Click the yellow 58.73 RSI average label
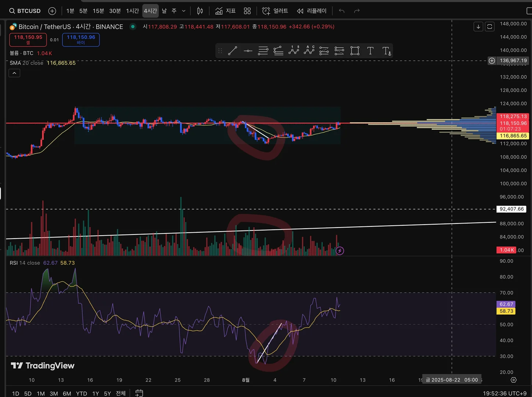Viewport: 532px width, 397px height. pyautogui.click(x=506, y=311)
